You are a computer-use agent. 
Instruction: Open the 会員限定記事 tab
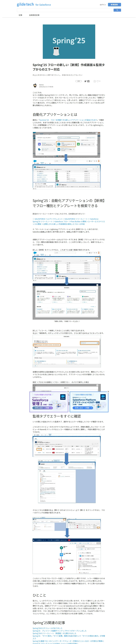tap(34, 15)
